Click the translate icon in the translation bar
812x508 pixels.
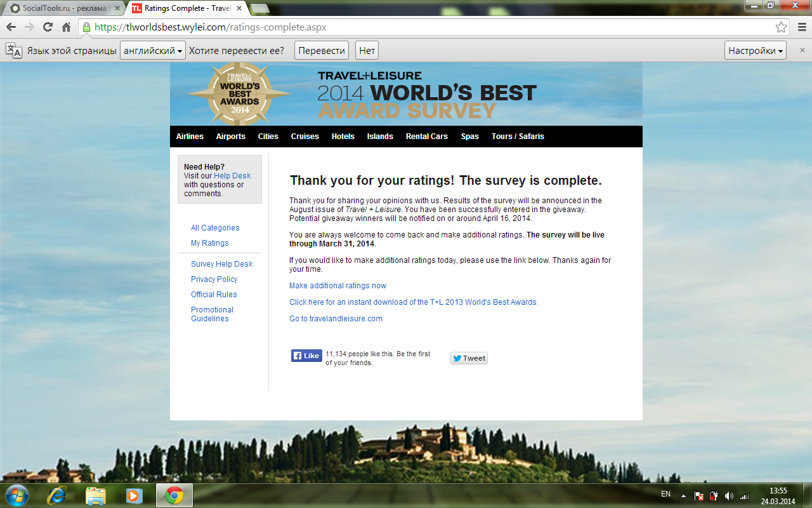click(14, 51)
